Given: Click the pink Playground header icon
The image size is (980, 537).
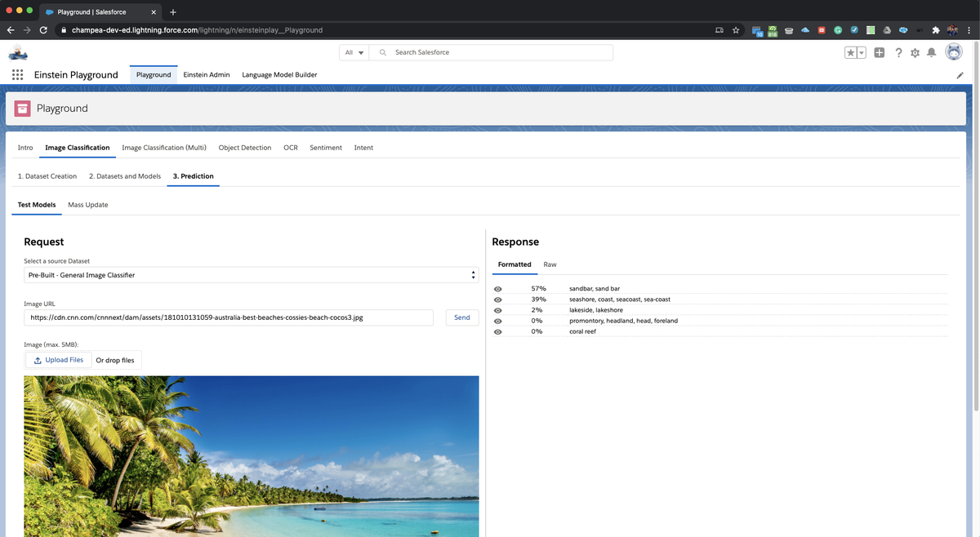Looking at the screenshot, I should point(23,108).
